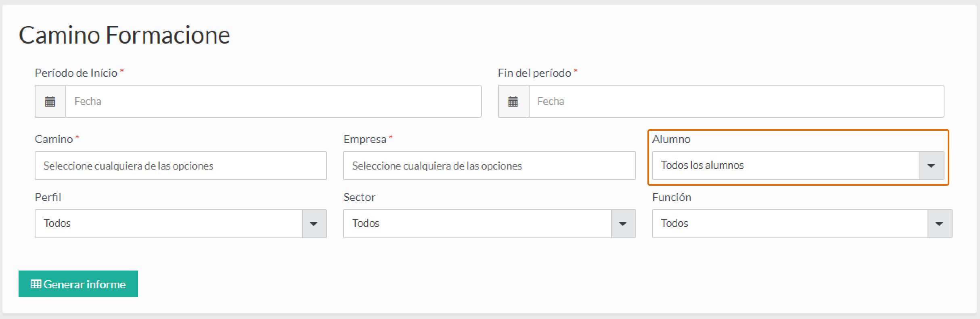Click the Camino Formacione page heading

124,35
